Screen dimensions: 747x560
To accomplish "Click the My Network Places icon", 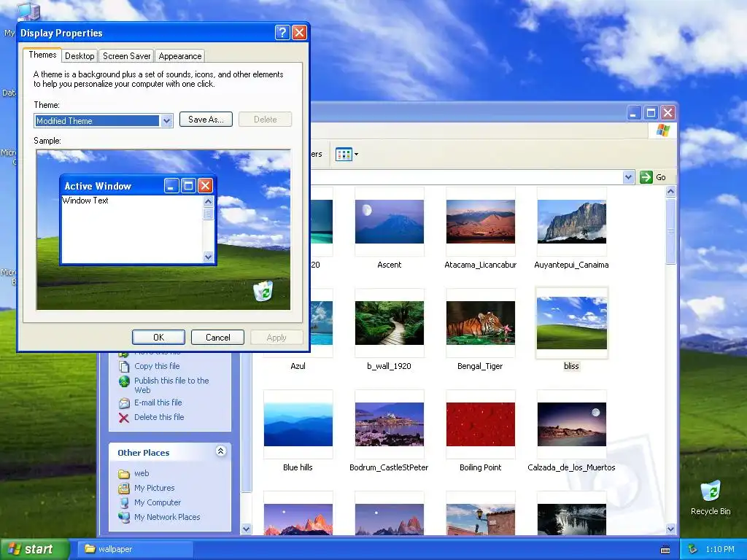I will [x=124, y=517].
